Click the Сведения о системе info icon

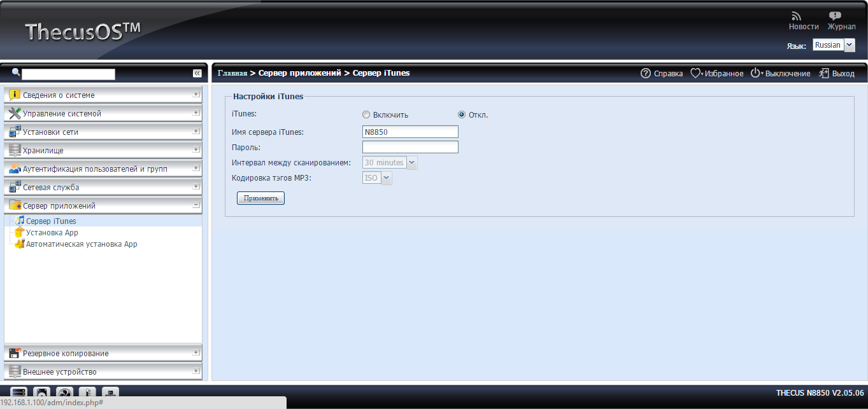click(x=15, y=95)
